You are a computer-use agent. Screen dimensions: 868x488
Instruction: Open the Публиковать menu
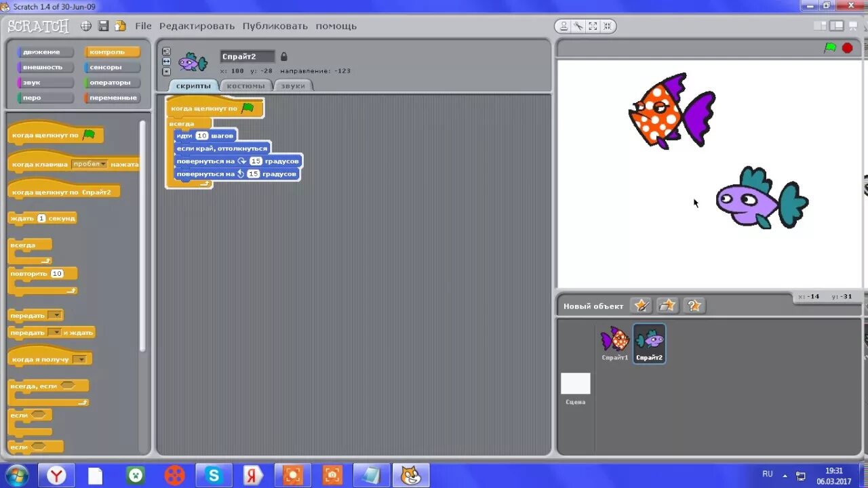(x=275, y=26)
